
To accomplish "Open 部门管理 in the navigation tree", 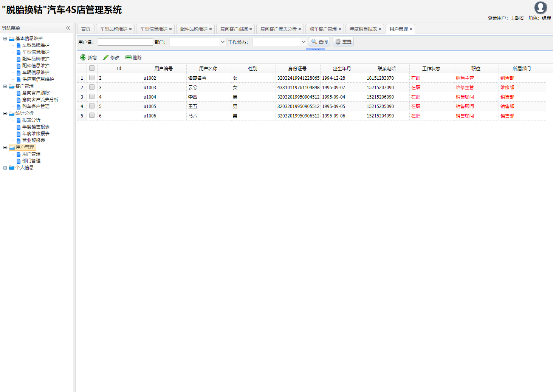I will click(31, 161).
